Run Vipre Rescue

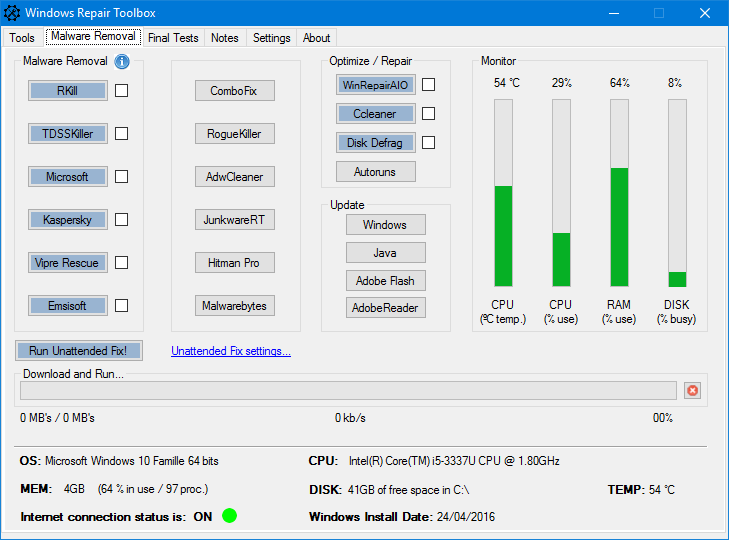coord(68,262)
